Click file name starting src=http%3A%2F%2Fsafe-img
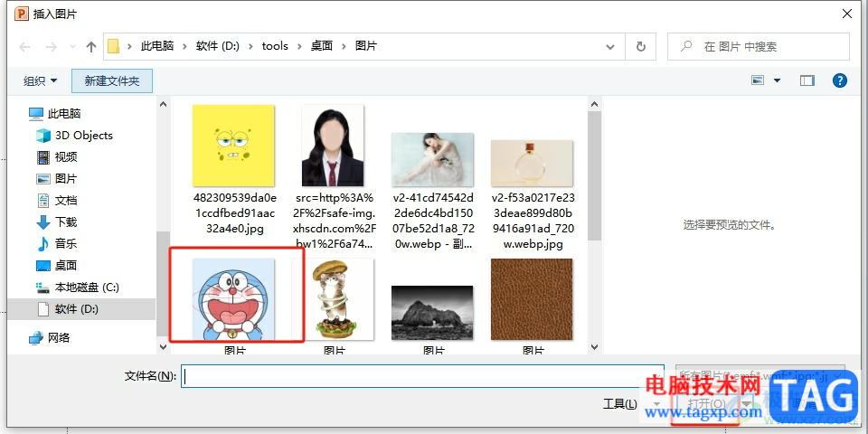The image size is (868, 434). click(335, 221)
